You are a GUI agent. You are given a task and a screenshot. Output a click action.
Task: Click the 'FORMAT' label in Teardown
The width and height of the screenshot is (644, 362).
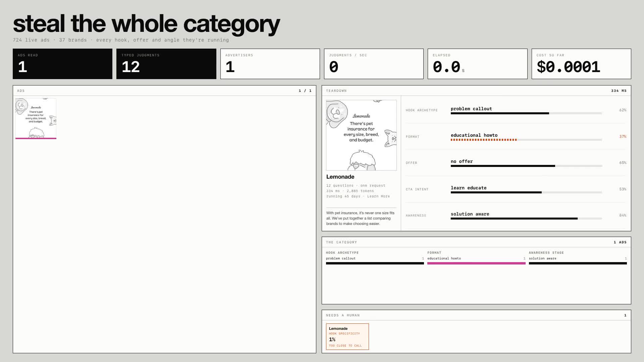(413, 137)
